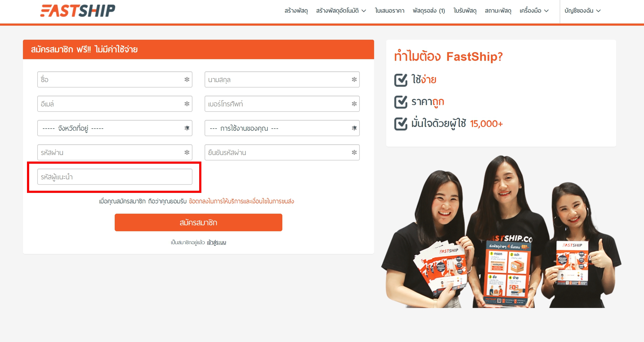This screenshot has height=342, width=644.
Task: Click the สมัครสมาชิก ฟรี!! form header
Action: [198, 49]
